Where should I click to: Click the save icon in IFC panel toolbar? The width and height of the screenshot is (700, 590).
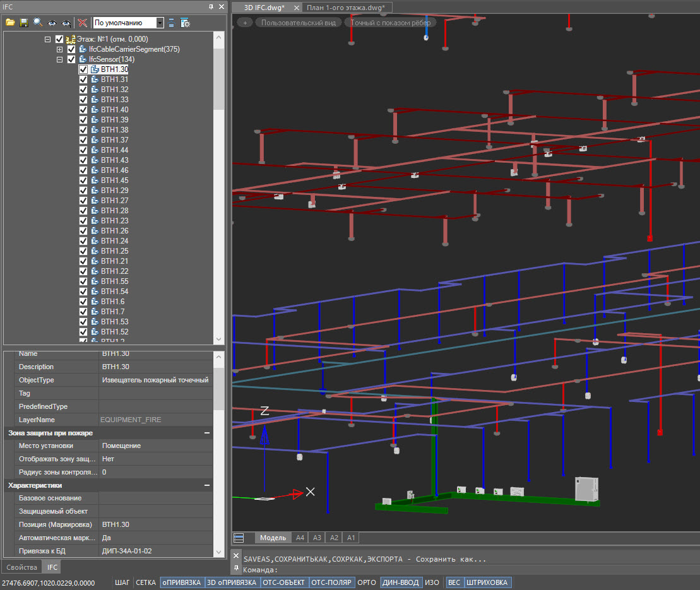(x=24, y=23)
